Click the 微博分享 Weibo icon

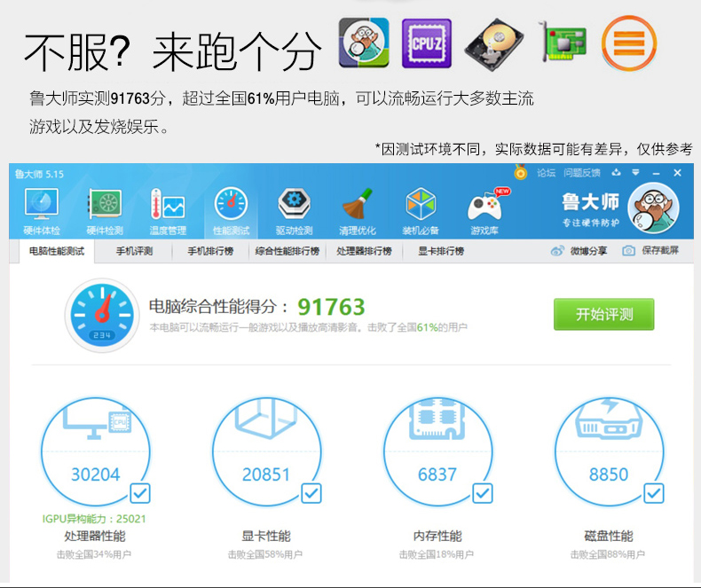pyautogui.click(x=557, y=251)
